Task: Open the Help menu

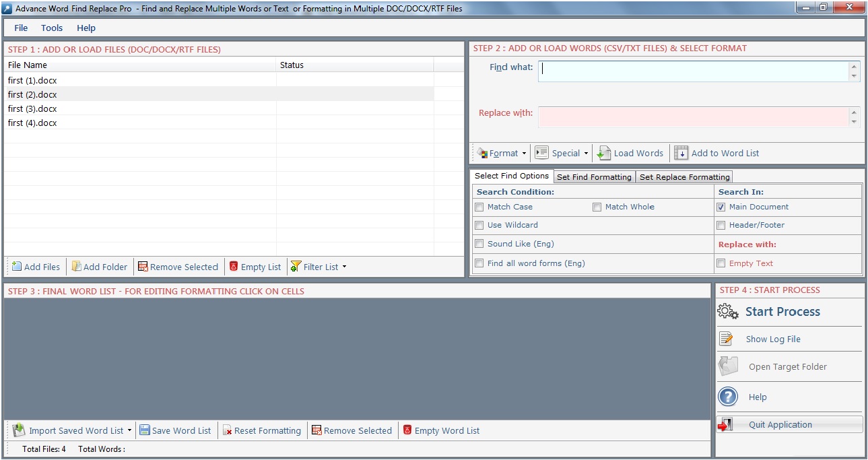Action: click(x=86, y=28)
